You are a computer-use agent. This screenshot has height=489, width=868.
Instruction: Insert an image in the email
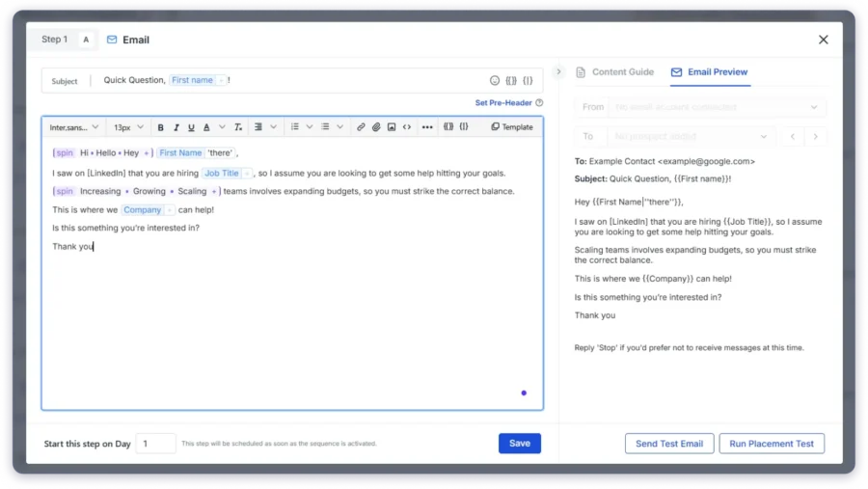click(x=392, y=127)
